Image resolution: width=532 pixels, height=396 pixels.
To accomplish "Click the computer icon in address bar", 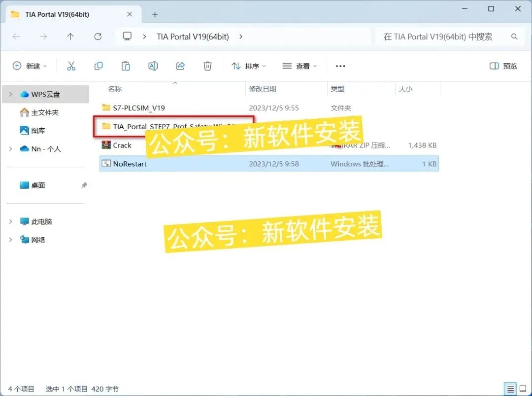I will 127,36.
